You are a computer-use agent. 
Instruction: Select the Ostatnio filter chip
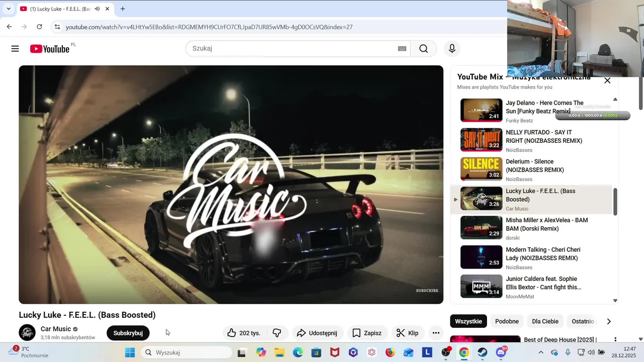[x=583, y=321]
